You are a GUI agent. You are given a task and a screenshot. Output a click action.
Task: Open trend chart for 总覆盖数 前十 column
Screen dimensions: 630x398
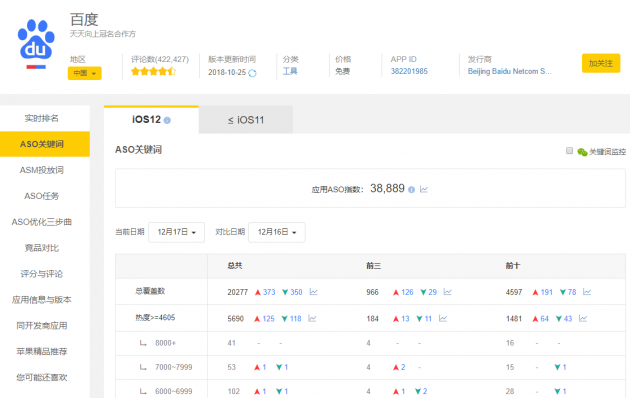587,292
